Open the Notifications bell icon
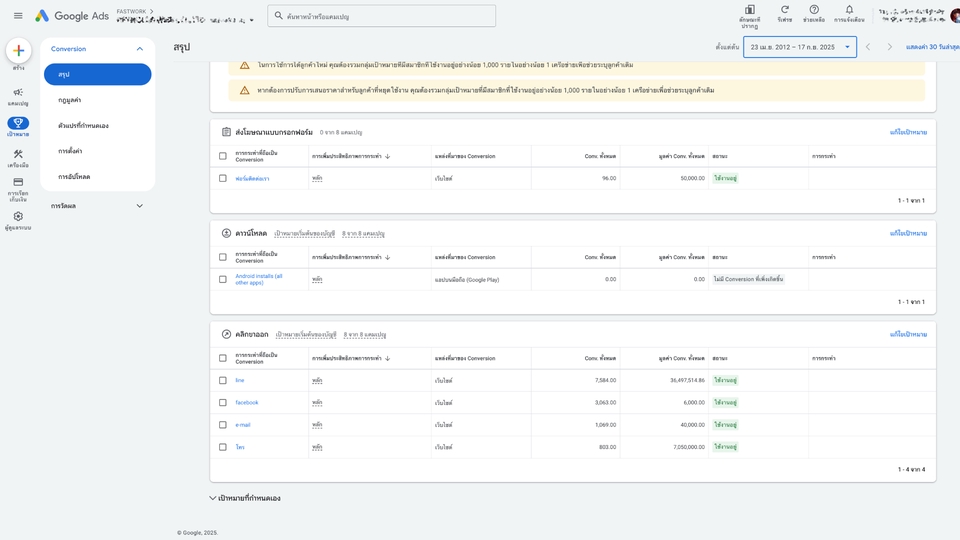960x540 pixels. tap(849, 10)
